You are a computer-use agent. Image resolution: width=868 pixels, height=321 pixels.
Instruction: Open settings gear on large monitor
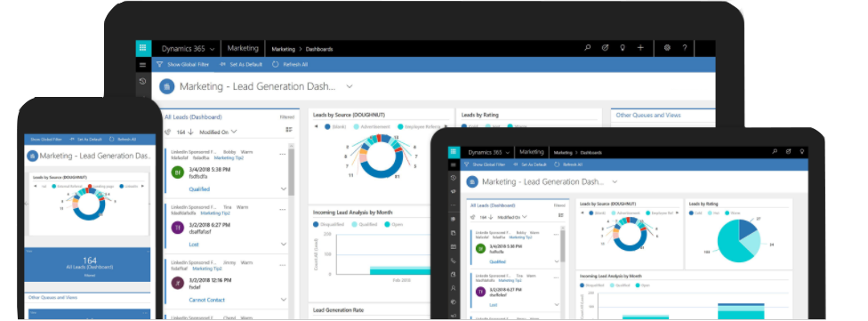(667, 48)
